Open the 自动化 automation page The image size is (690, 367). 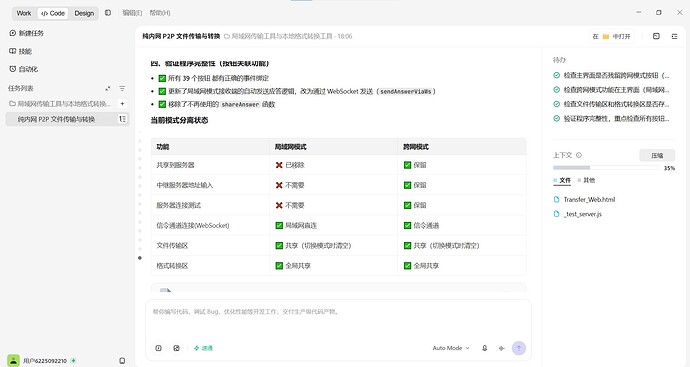click(24, 69)
